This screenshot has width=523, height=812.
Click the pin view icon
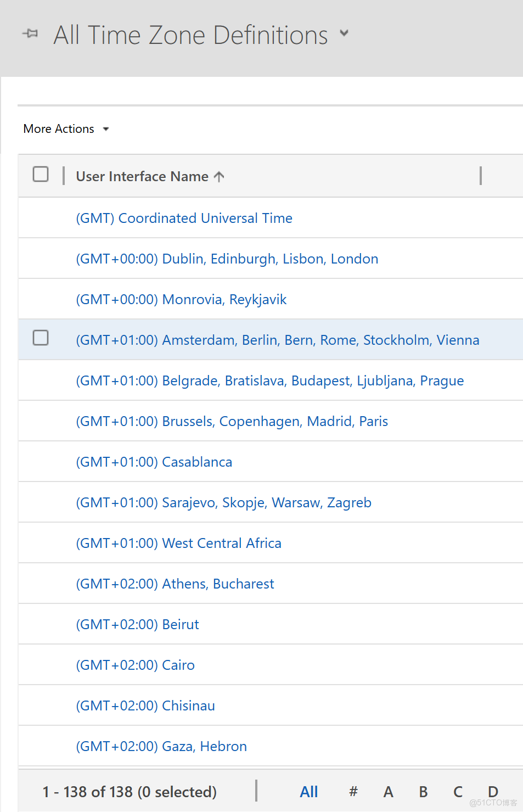tap(30, 33)
